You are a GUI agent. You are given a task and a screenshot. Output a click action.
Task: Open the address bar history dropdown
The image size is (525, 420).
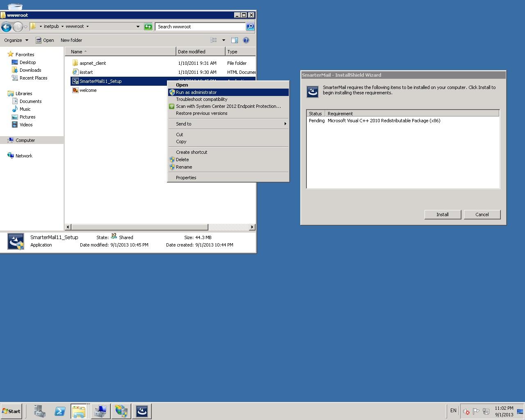[x=138, y=27]
